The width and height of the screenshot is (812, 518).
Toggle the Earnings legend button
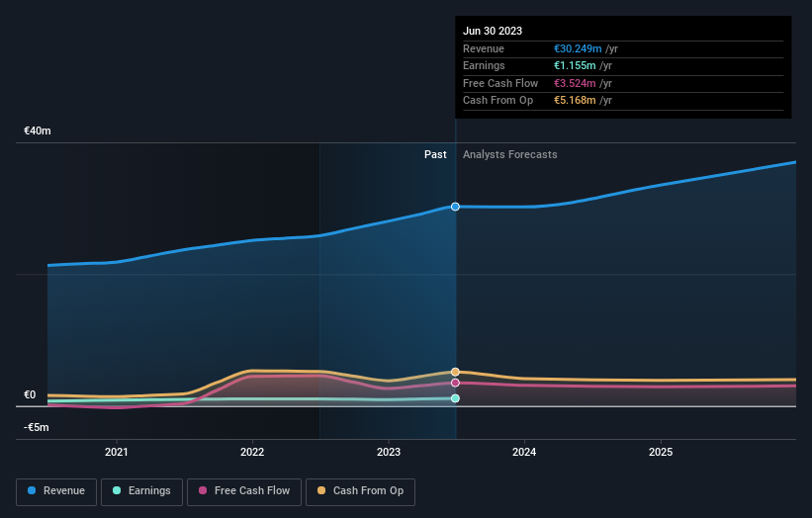pyautogui.click(x=141, y=491)
